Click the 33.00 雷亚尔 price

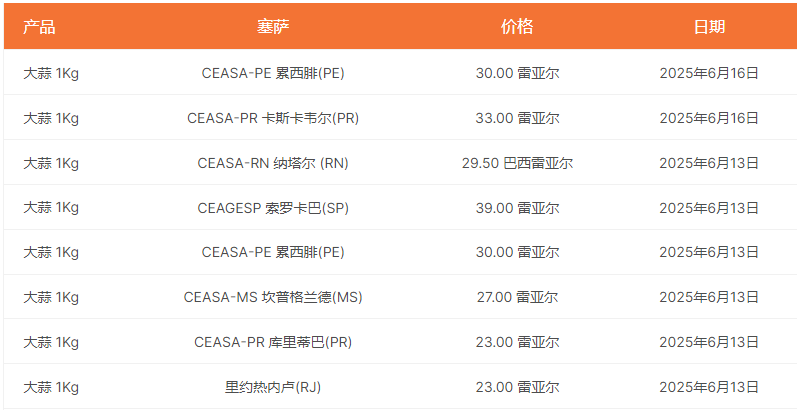click(517, 118)
